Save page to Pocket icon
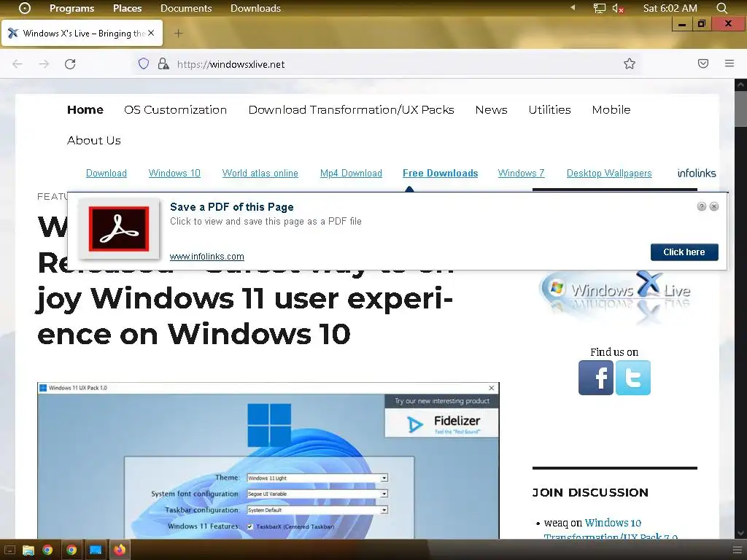Viewport: 747px width, 560px height. [703, 63]
